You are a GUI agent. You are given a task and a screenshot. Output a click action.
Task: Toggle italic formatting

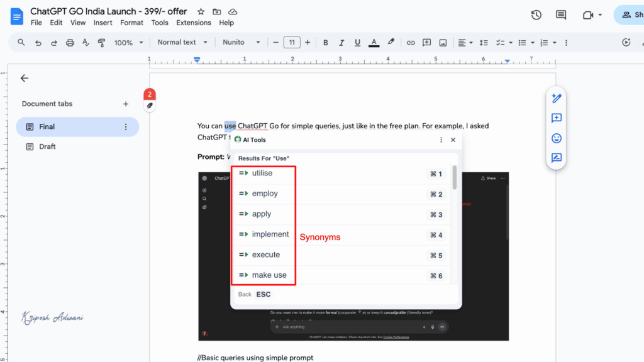click(341, 42)
